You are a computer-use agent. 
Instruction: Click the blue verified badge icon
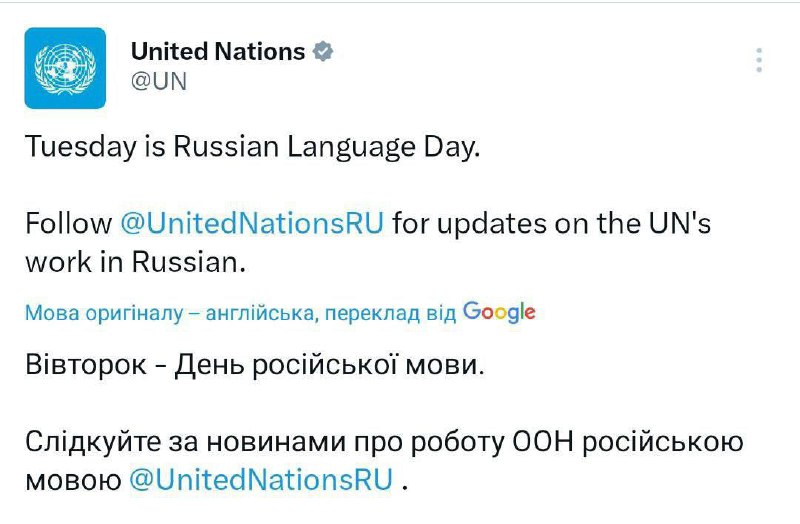[325, 51]
